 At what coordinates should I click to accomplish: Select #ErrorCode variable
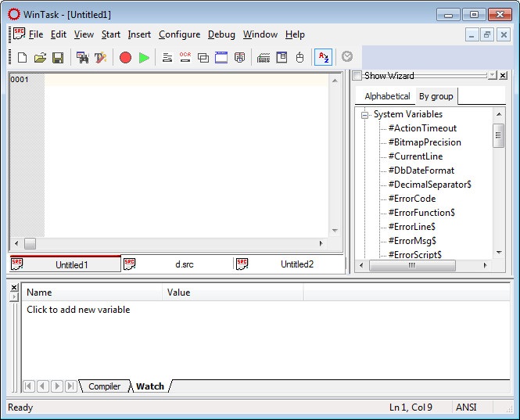point(412,199)
